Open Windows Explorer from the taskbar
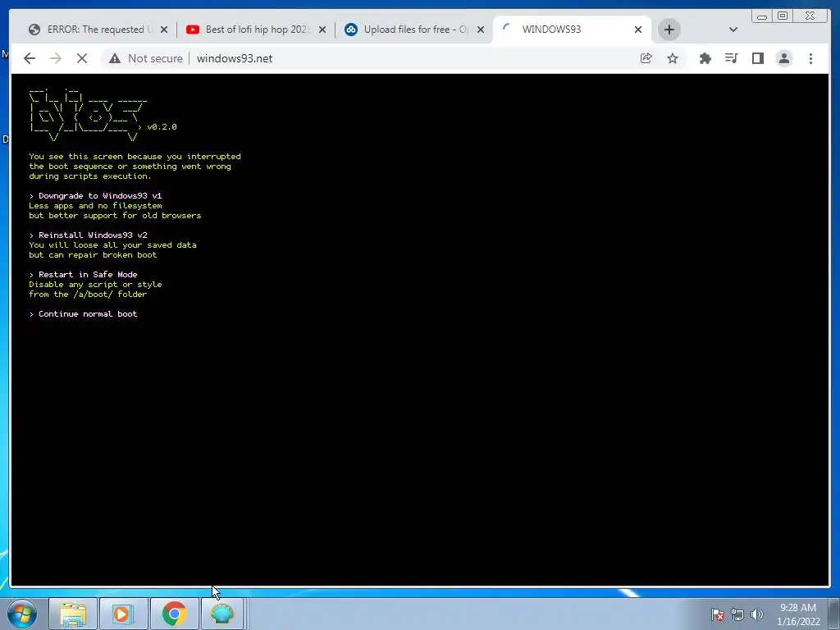 pyautogui.click(x=73, y=614)
